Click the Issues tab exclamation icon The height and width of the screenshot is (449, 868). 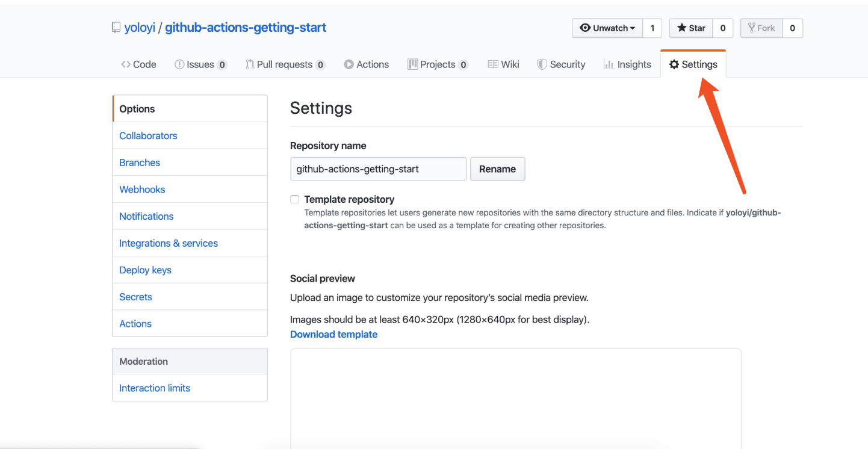pos(179,64)
